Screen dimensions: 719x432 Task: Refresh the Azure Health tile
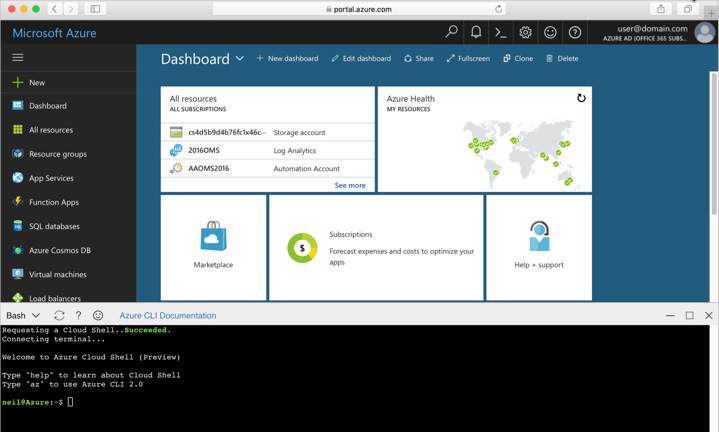pos(581,98)
